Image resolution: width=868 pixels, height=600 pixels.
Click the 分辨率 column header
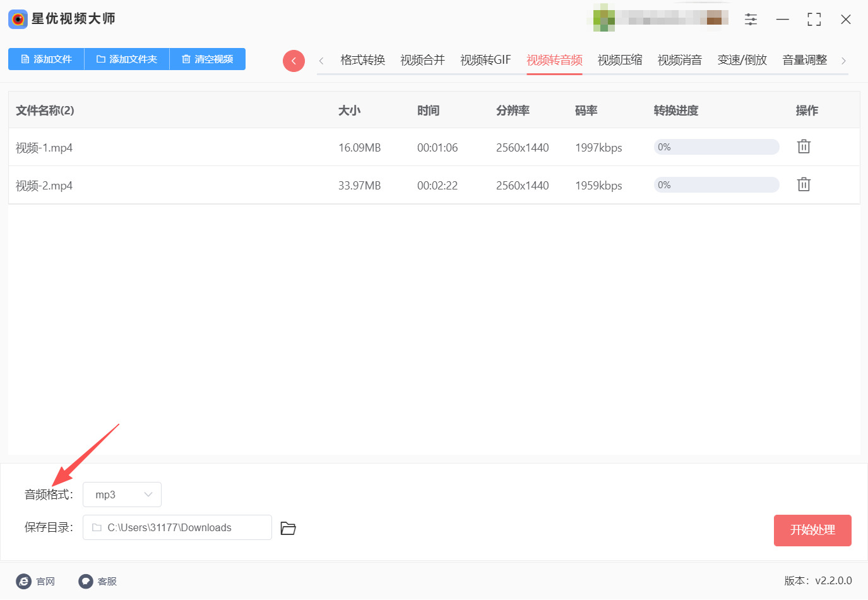pos(513,111)
